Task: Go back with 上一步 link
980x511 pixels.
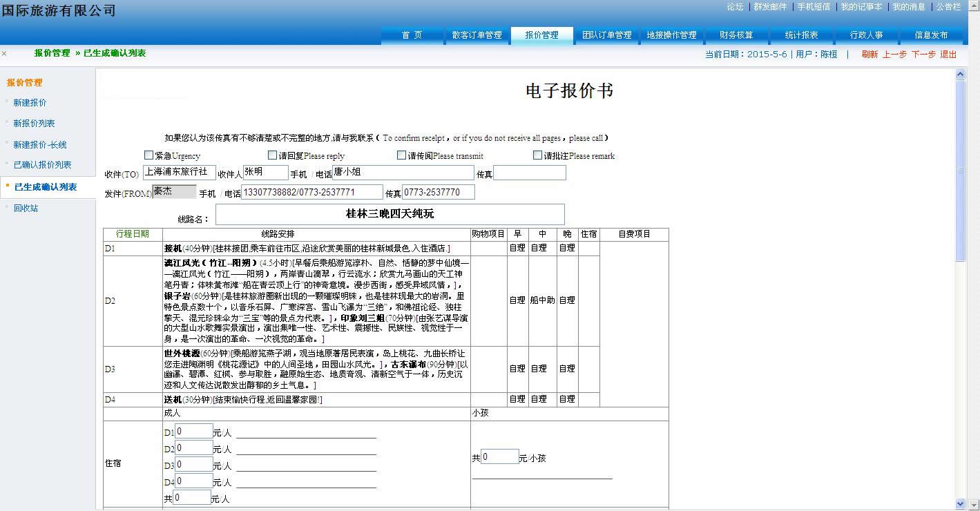Action: [894, 55]
